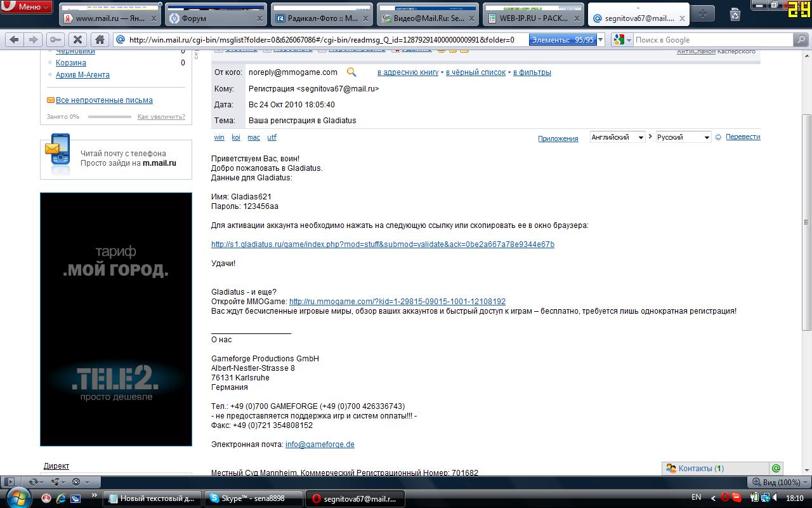Switch to the Радикал-Фото tab
Image resolution: width=812 pixels, height=508 pixels.
(x=322, y=13)
